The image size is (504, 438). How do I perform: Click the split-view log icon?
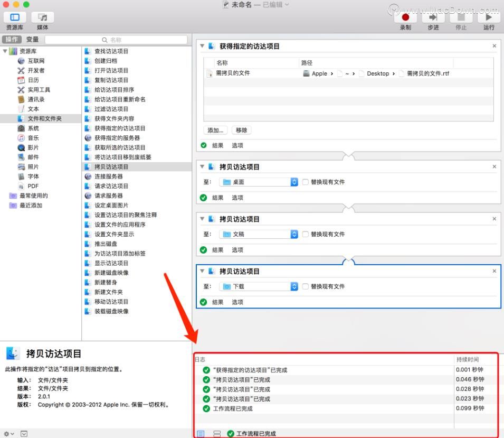coord(217,433)
